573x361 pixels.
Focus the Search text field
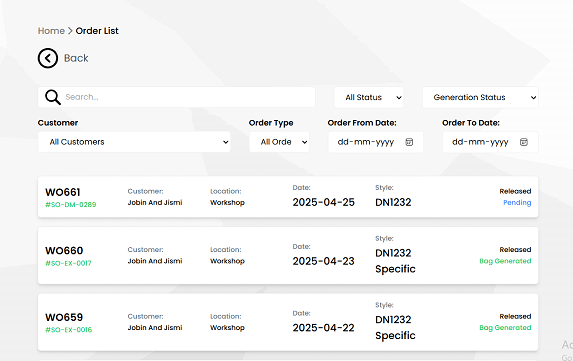coord(177,97)
